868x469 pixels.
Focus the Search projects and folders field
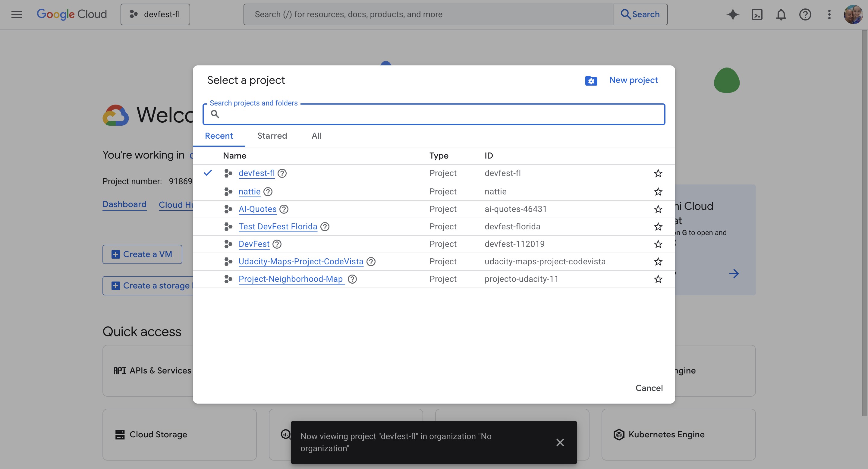(438, 115)
